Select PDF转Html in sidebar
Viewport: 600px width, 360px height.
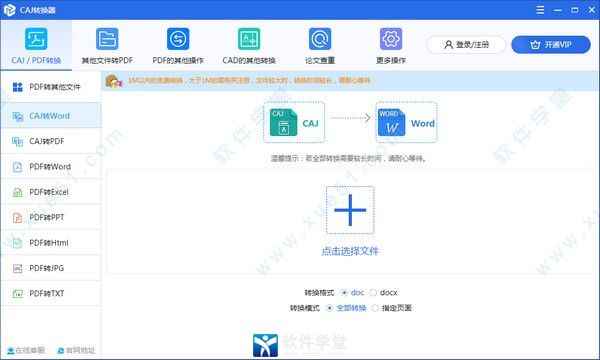(x=51, y=243)
